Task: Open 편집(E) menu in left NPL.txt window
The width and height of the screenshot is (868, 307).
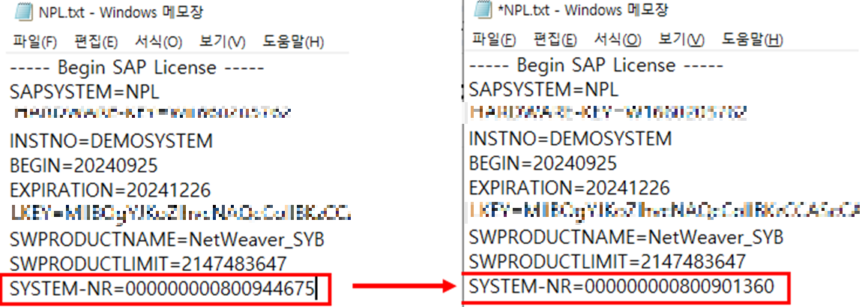Action: tap(96, 41)
